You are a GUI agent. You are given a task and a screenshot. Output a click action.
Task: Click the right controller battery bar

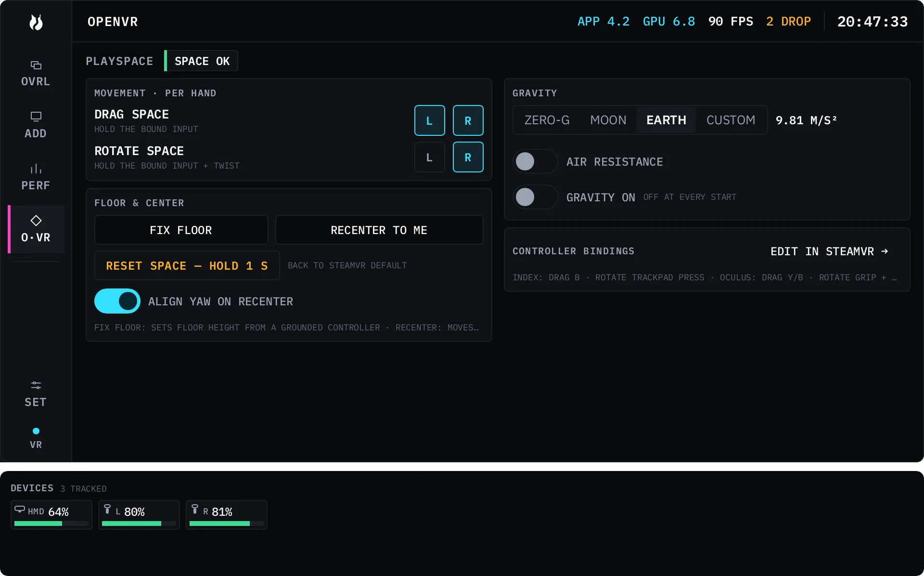226,524
